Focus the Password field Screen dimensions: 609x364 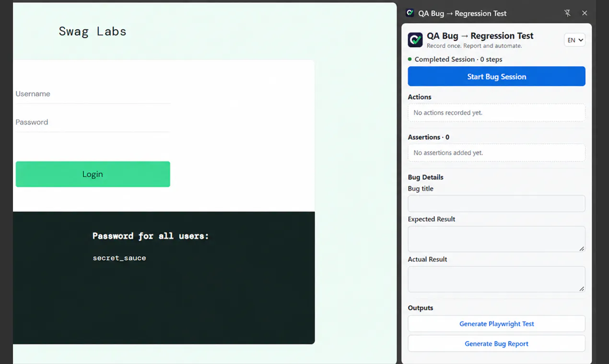tap(93, 123)
